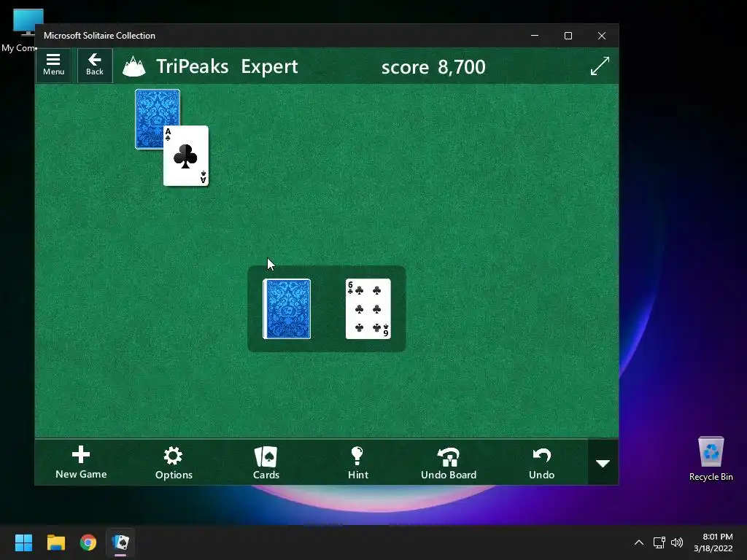The height and width of the screenshot is (560, 747).
Task: Play the ace of clubs on the board
Action: tap(186, 156)
